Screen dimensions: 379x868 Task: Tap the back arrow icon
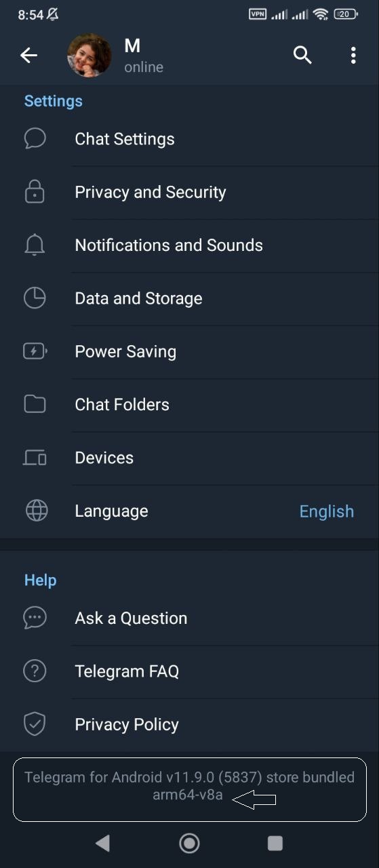coord(28,56)
